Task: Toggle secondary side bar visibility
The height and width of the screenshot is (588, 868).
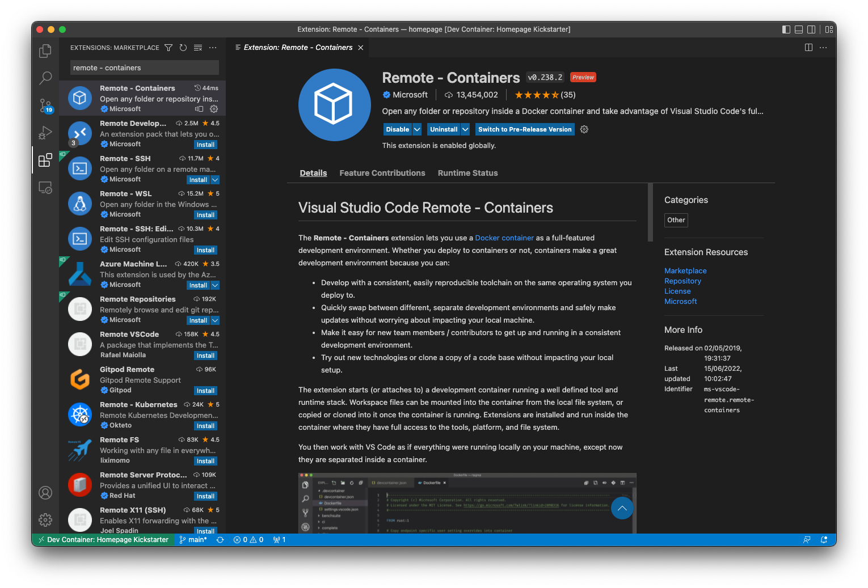Action: point(811,29)
